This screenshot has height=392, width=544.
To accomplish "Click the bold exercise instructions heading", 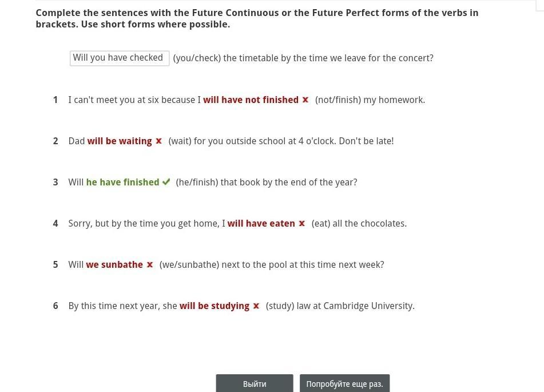I will pos(257,18).
